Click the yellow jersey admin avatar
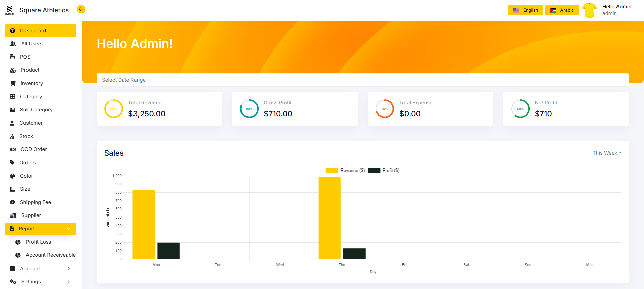This screenshot has height=289, width=644. 589,10
